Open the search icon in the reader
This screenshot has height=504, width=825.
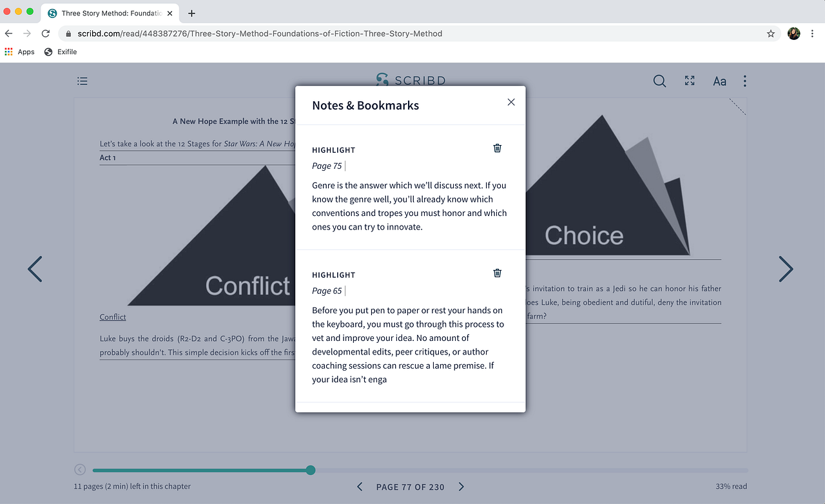pos(659,81)
